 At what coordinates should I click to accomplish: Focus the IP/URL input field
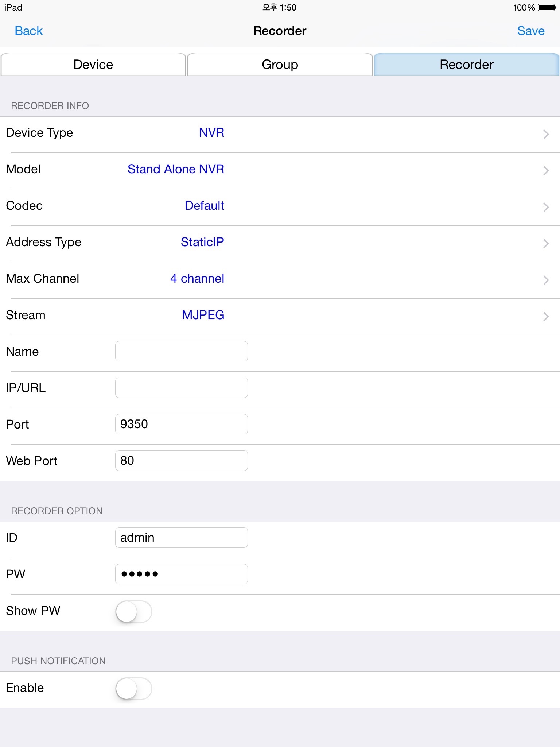click(181, 388)
